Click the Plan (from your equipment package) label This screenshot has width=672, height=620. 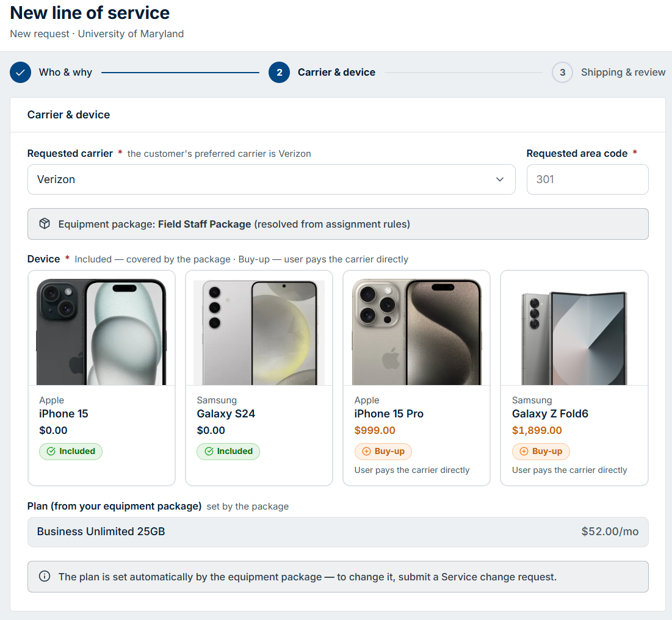114,506
